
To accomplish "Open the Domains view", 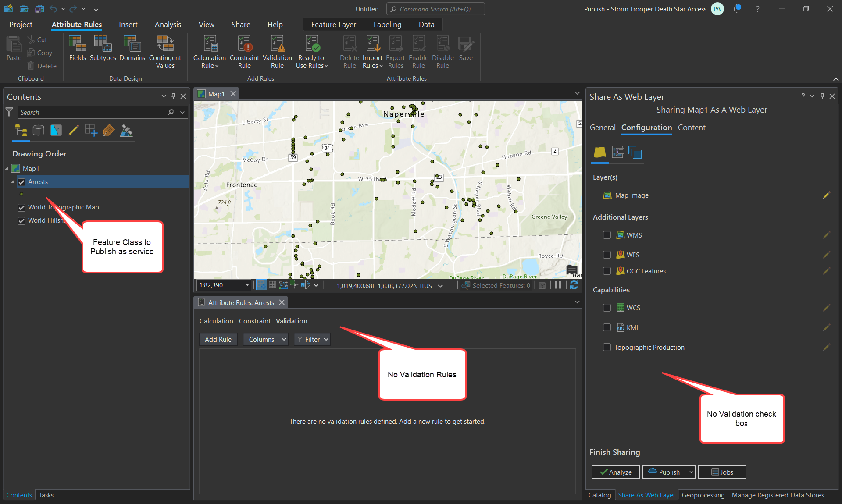I will click(132, 48).
